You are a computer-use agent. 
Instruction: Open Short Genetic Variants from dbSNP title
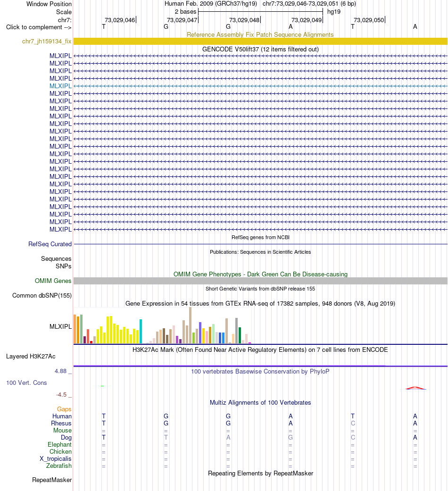(260, 289)
